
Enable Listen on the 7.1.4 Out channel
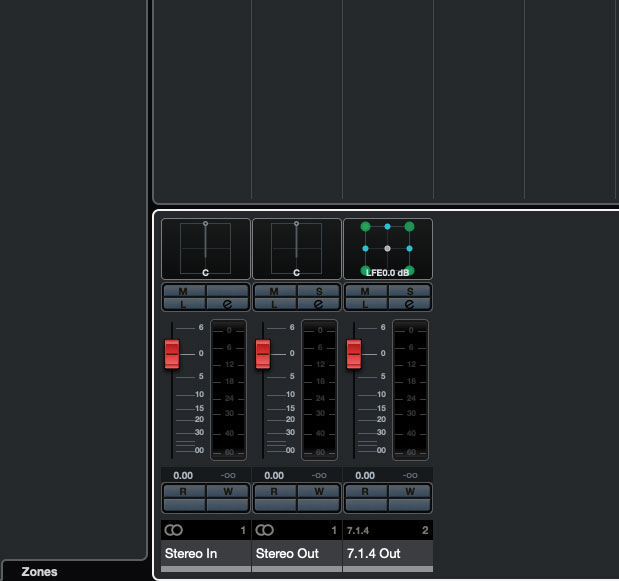pos(366,303)
